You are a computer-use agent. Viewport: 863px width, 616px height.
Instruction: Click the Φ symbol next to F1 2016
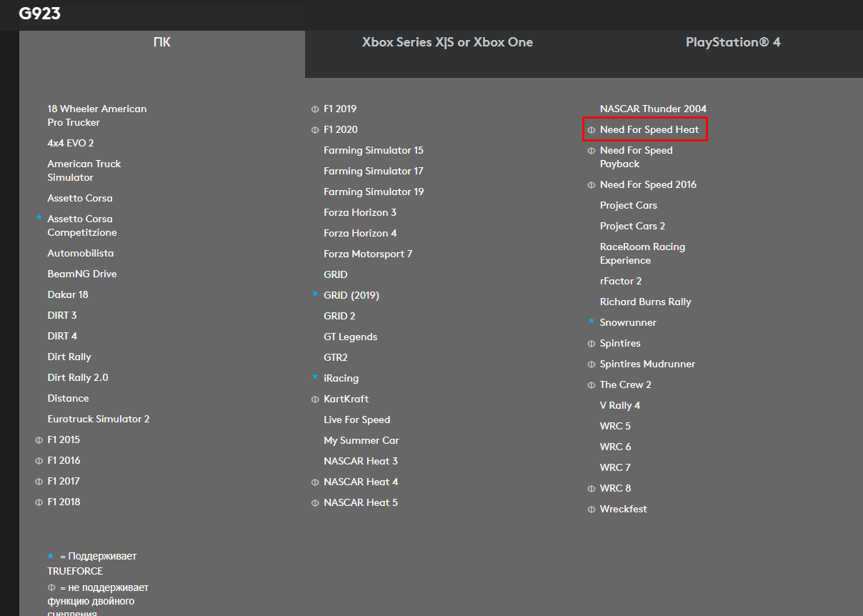[39, 461]
